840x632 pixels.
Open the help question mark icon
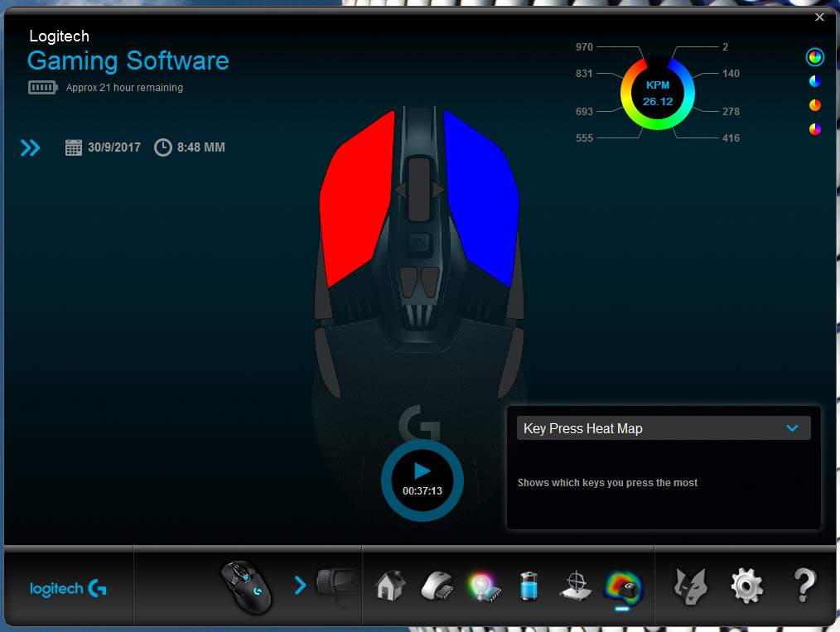coord(804,586)
